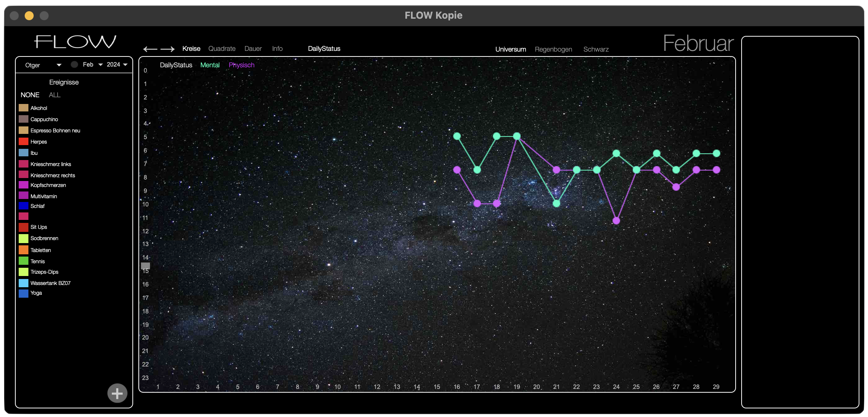Select the green Tennis event swatch
868x417 pixels.
tap(24, 261)
